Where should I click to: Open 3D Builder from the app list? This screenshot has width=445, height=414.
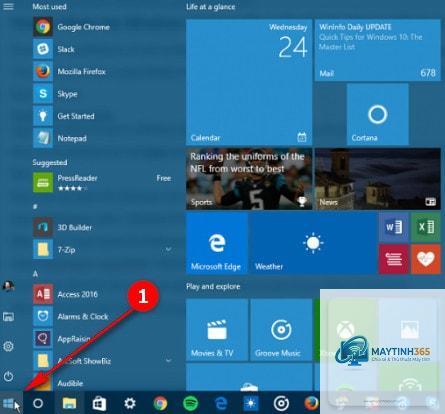point(103,227)
